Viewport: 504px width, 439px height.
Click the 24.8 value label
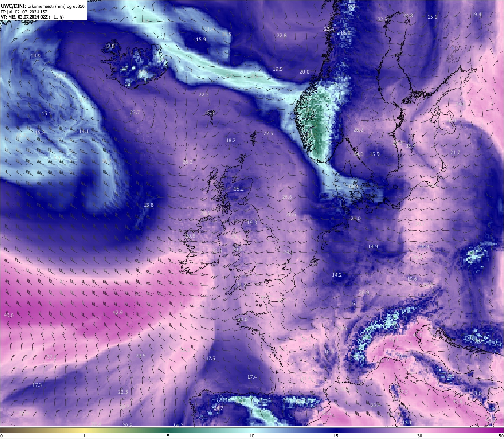(408, 16)
